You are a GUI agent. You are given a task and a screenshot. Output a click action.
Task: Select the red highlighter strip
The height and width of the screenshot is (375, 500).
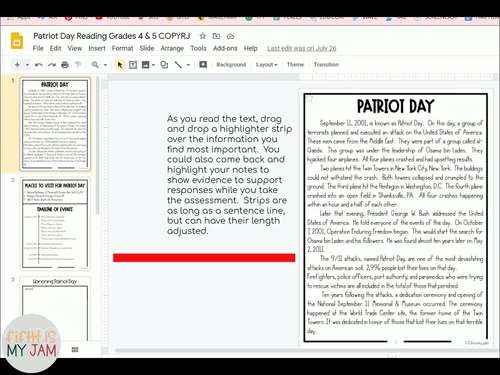(204, 258)
